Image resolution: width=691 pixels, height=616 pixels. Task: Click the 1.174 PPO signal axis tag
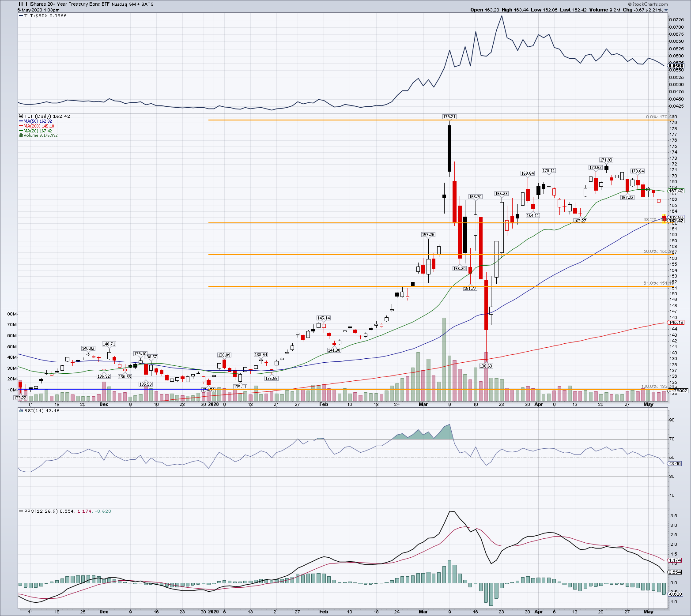[x=675, y=560]
